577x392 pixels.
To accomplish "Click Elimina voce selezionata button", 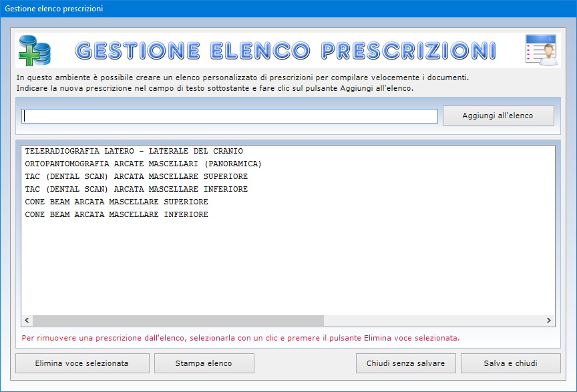I will click(82, 363).
